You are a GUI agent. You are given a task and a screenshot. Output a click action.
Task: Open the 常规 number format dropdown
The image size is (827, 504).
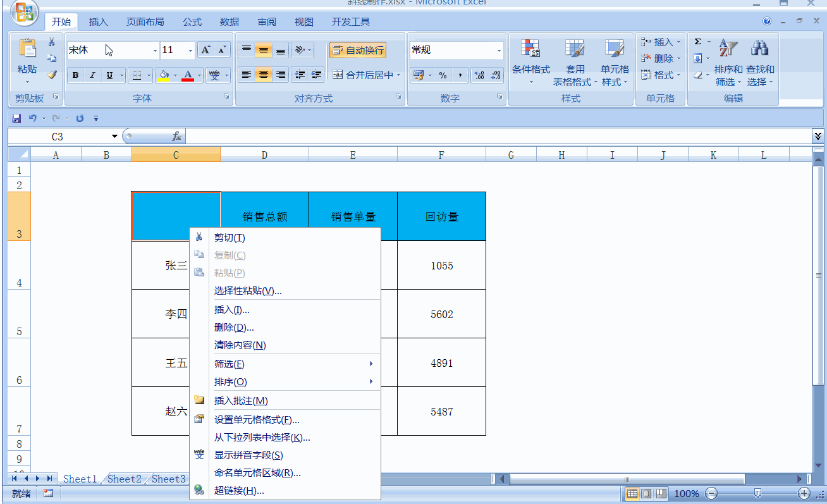point(499,51)
